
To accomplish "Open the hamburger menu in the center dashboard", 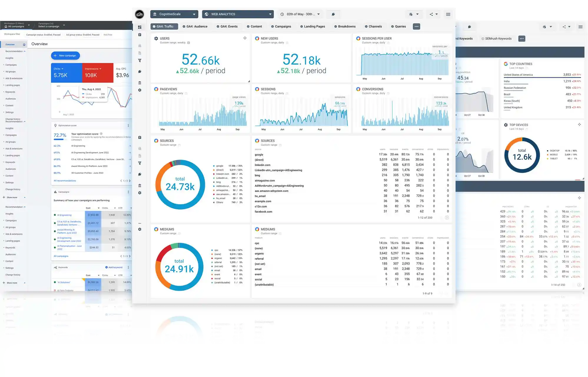I will 448,14.
